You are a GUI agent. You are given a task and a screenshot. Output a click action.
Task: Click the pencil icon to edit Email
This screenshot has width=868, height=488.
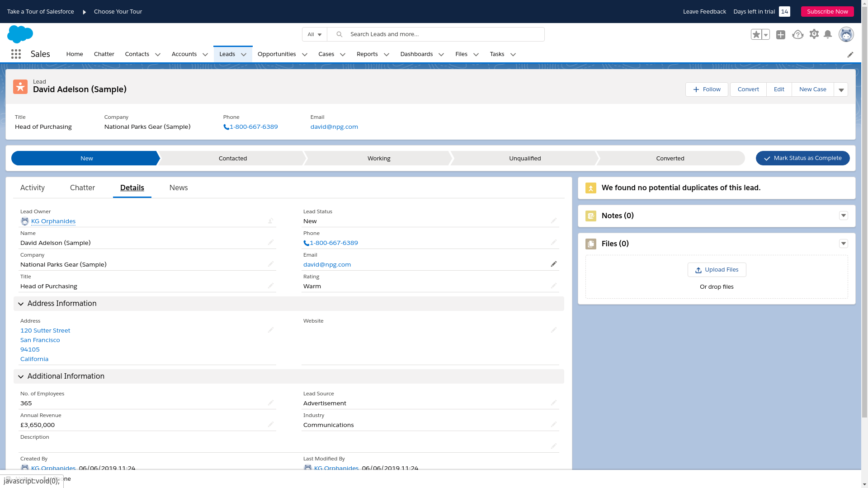coord(554,264)
